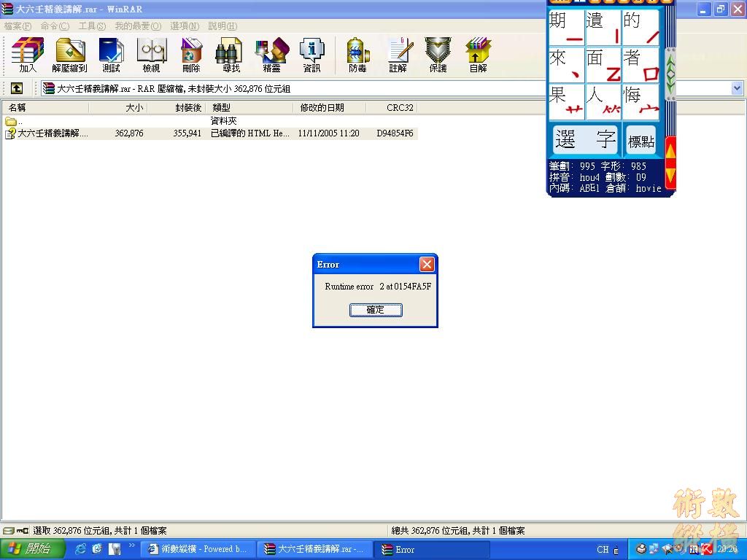Click the 選字 button in IME panel

(x=585, y=140)
